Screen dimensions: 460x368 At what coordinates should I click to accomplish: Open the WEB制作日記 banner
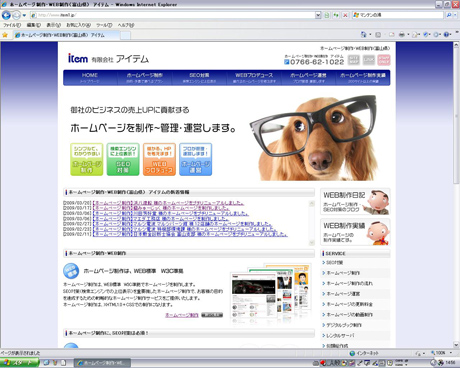point(355,202)
